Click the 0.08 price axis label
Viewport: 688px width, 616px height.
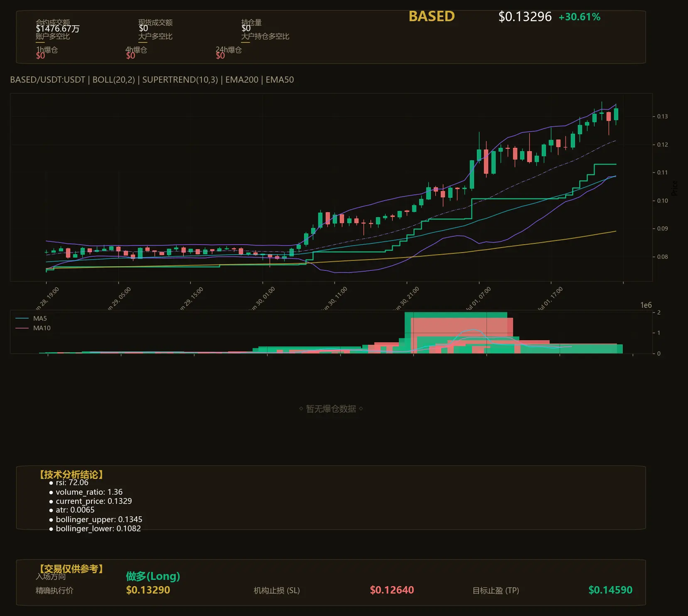(662, 257)
